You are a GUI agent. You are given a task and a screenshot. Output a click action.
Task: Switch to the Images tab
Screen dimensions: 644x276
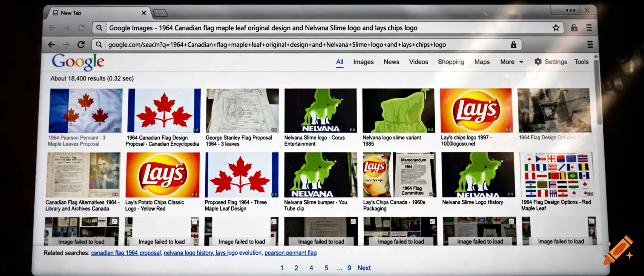(x=363, y=62)
